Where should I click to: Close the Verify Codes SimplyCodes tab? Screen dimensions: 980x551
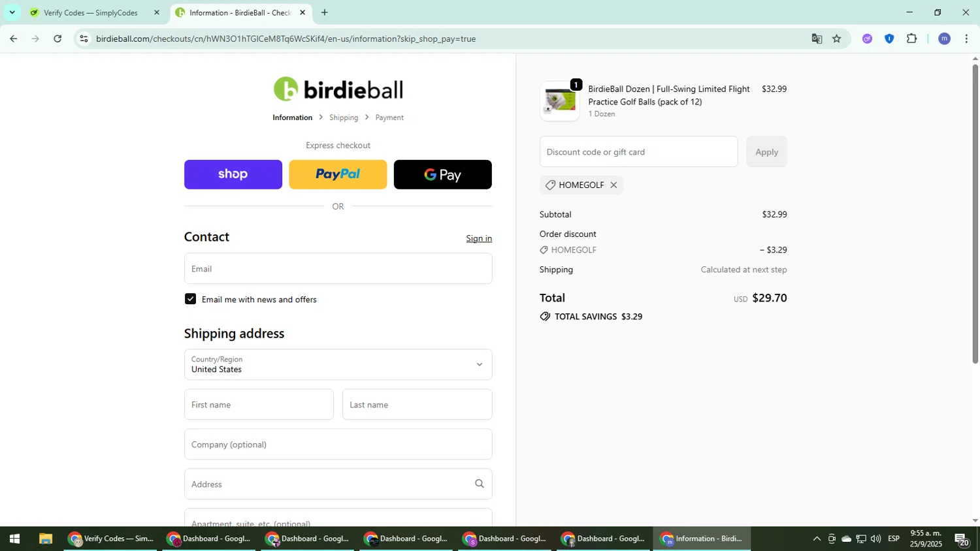pos(156,12)
